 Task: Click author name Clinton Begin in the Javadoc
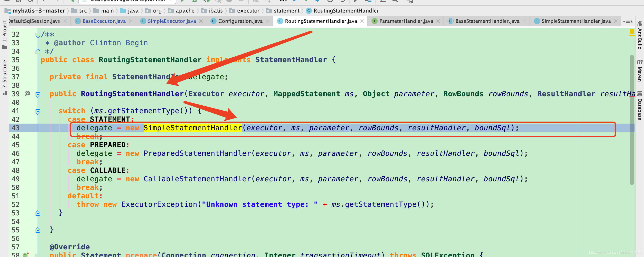click(119, 43)
